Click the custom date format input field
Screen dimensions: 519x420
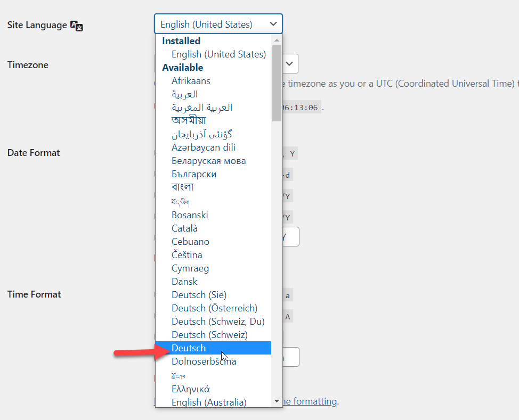[x=291, y=236]
